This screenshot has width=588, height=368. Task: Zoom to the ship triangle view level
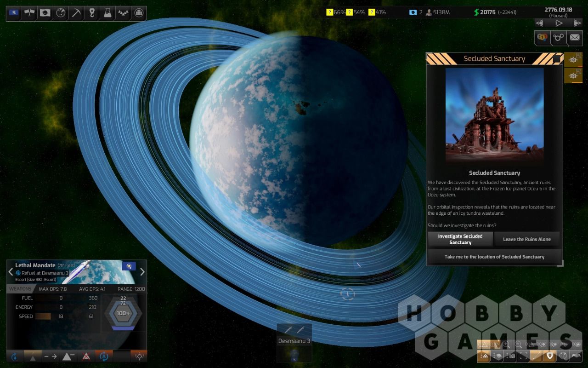[531, 345]
